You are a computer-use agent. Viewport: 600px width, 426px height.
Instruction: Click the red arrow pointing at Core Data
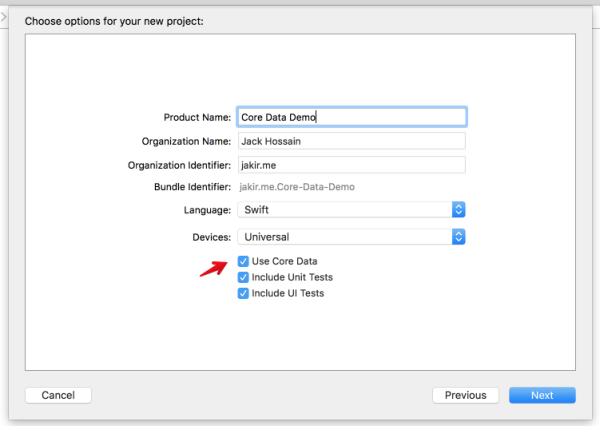pyautogui.click(x=213, y=267)
